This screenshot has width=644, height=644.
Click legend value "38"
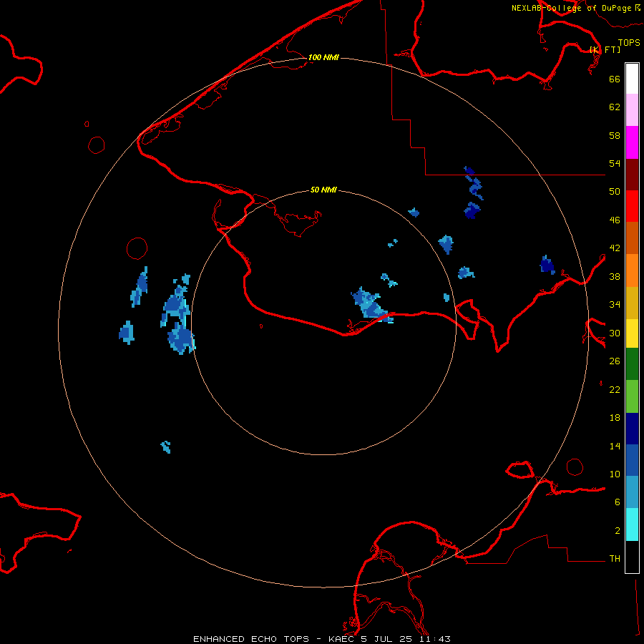click(x=615, y=277)
